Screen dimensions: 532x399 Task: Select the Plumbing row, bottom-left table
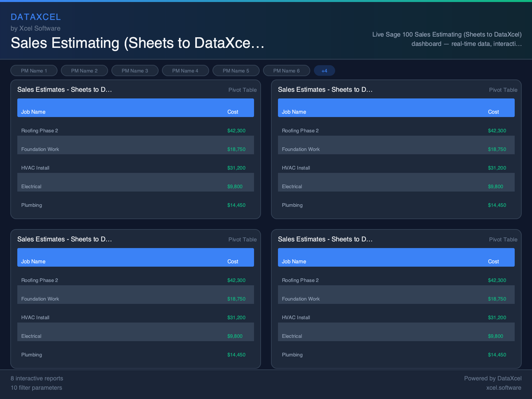click(x=136, y=355)
